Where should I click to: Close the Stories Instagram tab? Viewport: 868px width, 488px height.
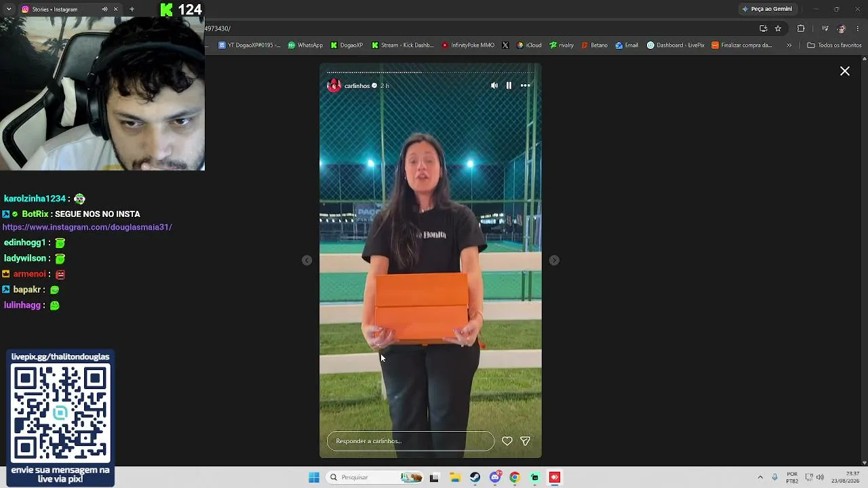tap(115, 9)
